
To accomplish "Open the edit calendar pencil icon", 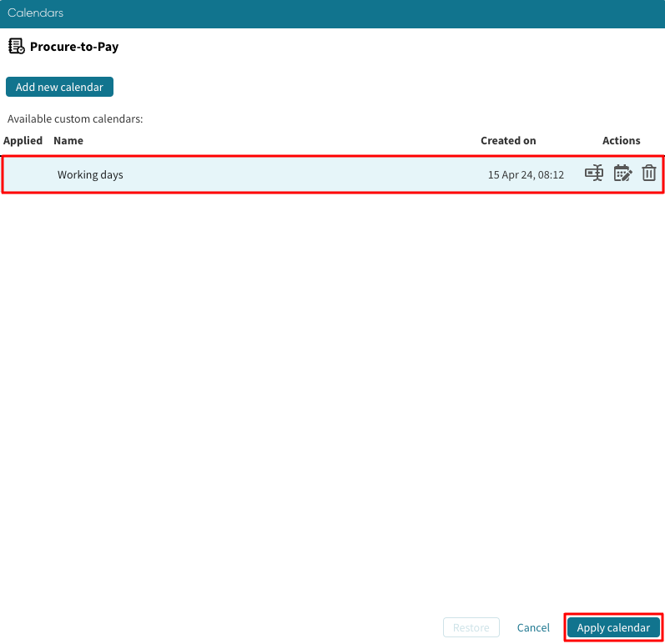I will tap(622, 174).
